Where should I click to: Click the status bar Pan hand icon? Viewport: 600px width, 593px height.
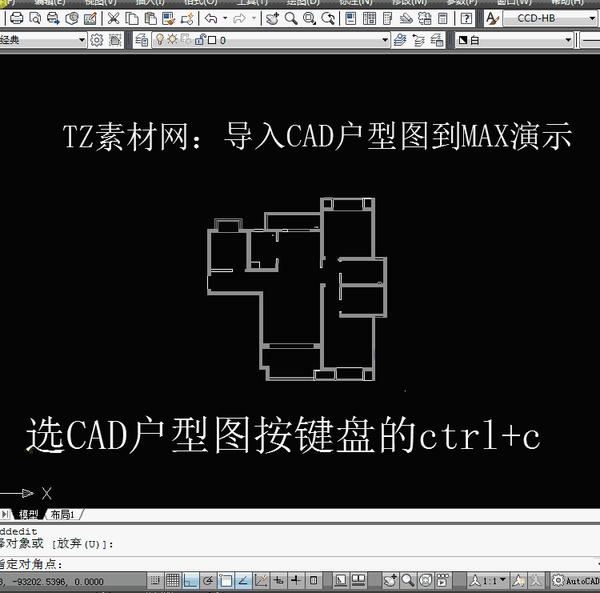[x=390, y=581]
